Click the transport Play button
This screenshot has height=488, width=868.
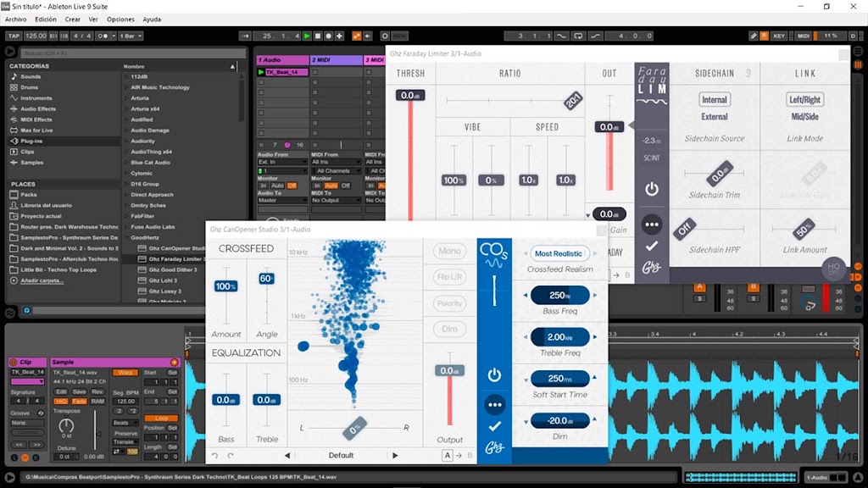click(307, 36)
